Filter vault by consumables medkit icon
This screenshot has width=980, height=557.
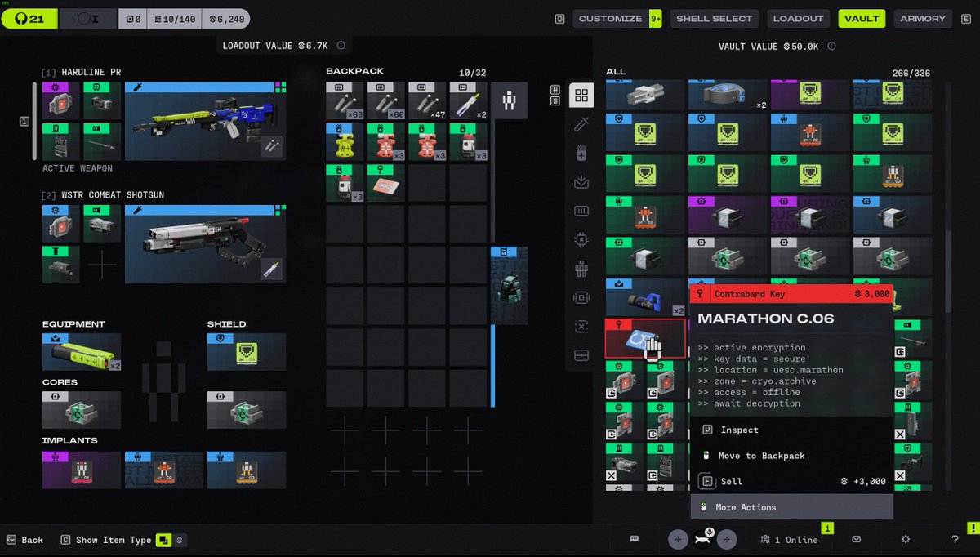pyautogui.click(x=581, y=154)
